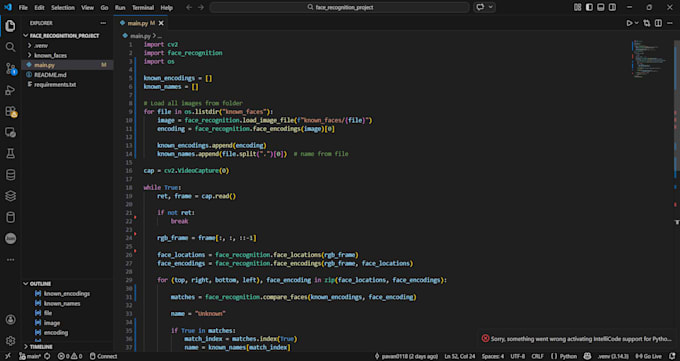Open changes compare icon in editor toolbar
Screen dimensions: 680x361
click(647, 23)
